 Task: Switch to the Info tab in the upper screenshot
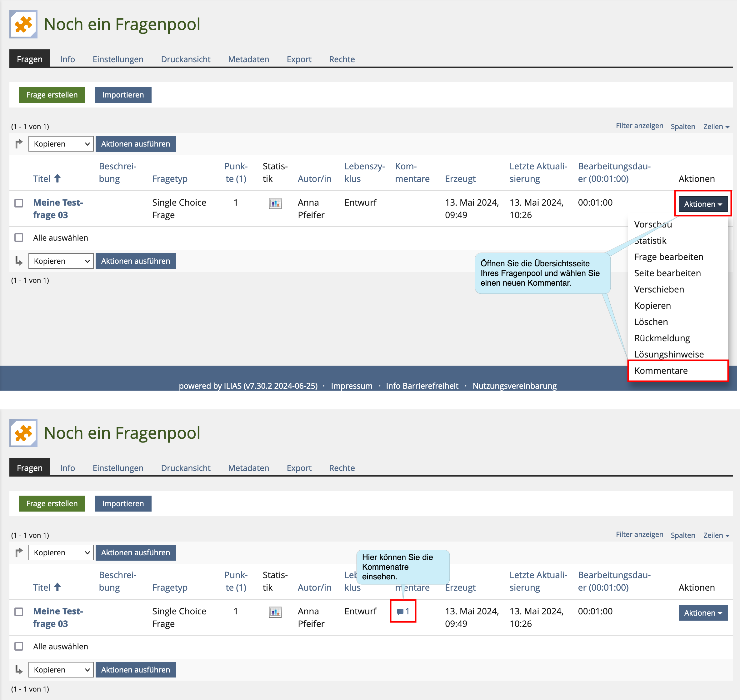coord(67,59)
